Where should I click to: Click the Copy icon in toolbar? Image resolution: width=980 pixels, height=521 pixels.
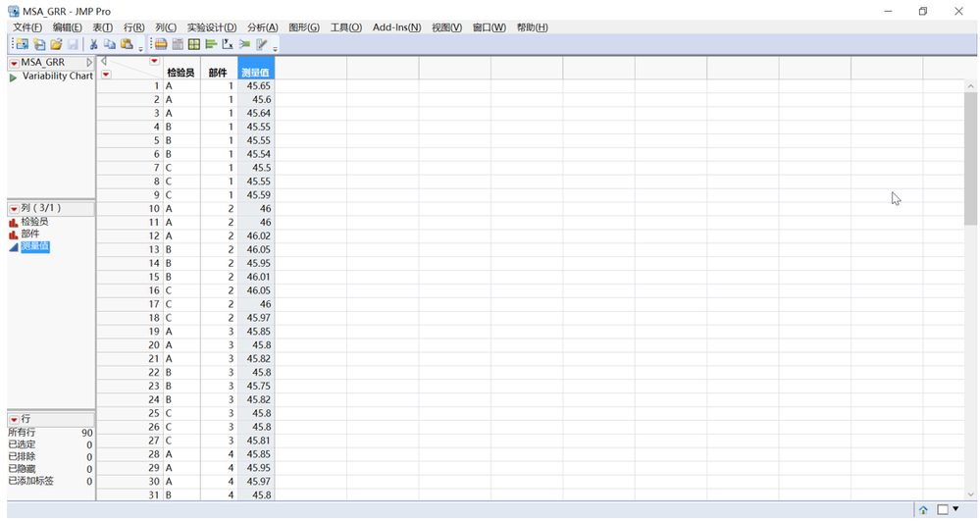click(x=110, y=44)
